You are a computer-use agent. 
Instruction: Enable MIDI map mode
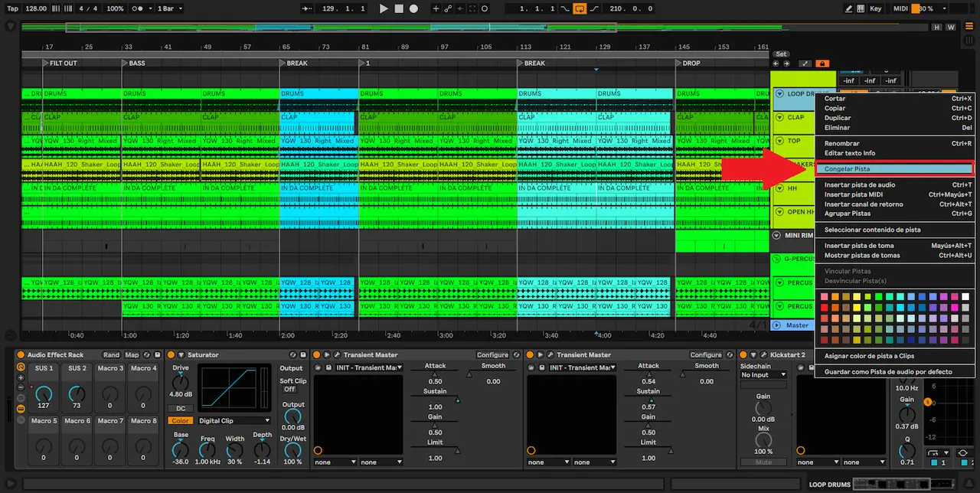[900, 8]
